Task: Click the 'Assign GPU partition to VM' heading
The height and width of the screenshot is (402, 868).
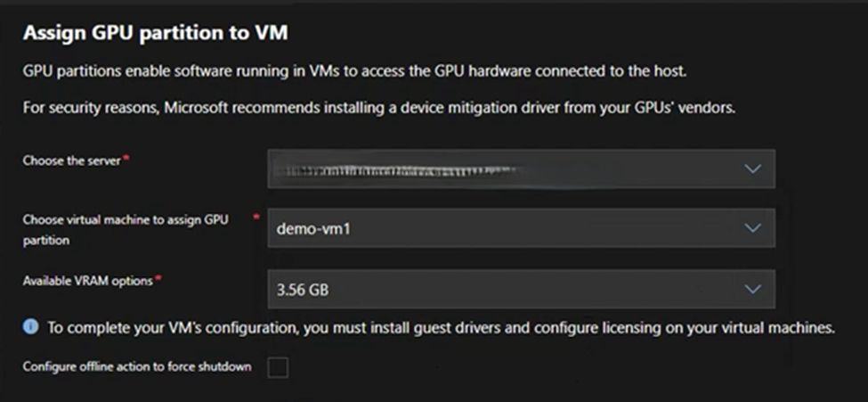Action: 156,32
